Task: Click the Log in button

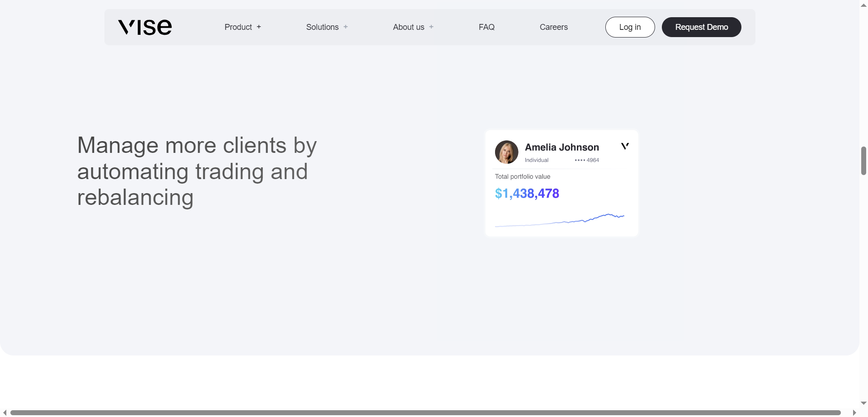Action: [630, 27]
